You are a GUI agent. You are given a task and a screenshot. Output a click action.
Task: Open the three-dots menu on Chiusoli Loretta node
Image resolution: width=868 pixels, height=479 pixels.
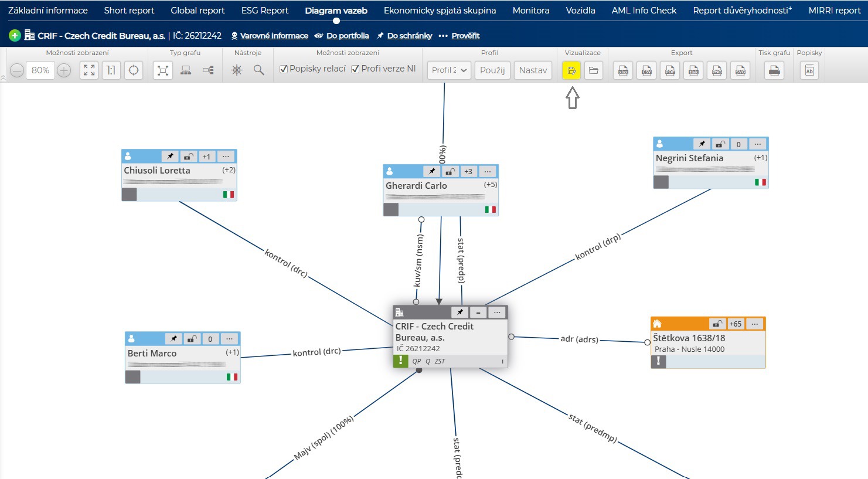point(226,157)
